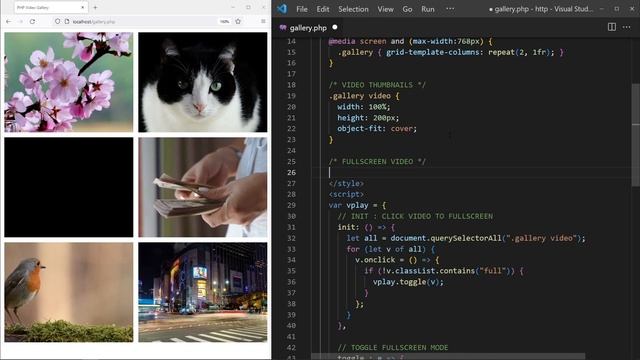Click the robin bird video thumbnail
The image size is (640, 360).
pyautogui.click(x=69, y=292)
